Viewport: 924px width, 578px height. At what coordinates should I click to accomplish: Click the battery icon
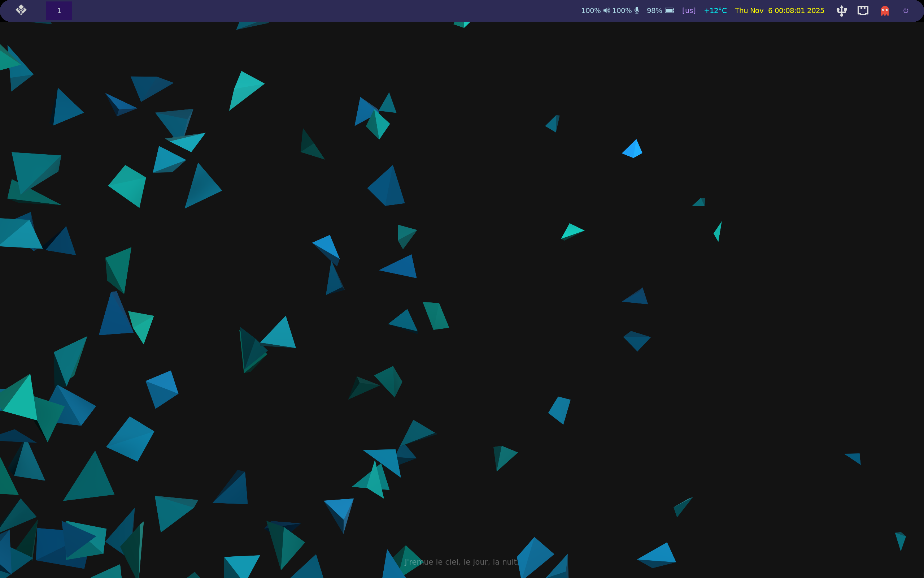click(669, 11)
